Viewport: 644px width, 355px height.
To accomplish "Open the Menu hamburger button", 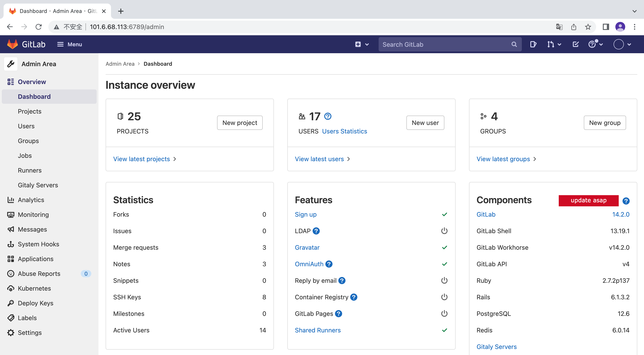I will click(70, 44).
